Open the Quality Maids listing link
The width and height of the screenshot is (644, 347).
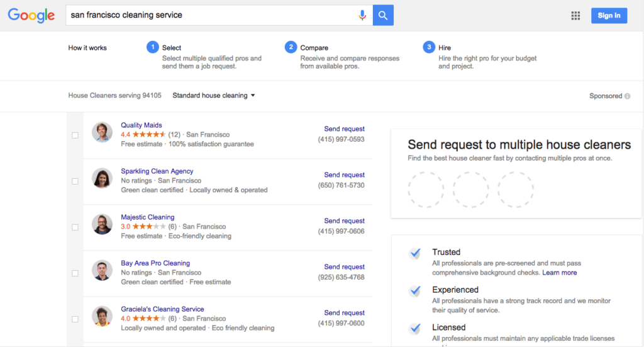click(x=142, y=125)
